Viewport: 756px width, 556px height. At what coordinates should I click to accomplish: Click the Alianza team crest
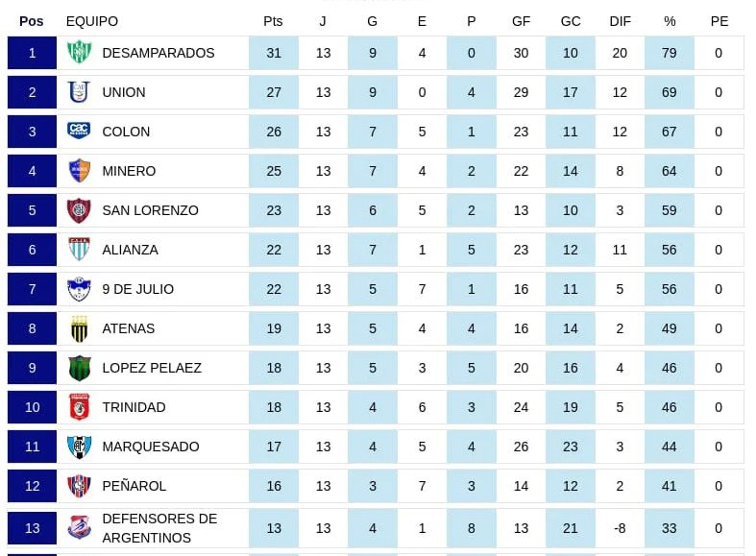(79, 250)
